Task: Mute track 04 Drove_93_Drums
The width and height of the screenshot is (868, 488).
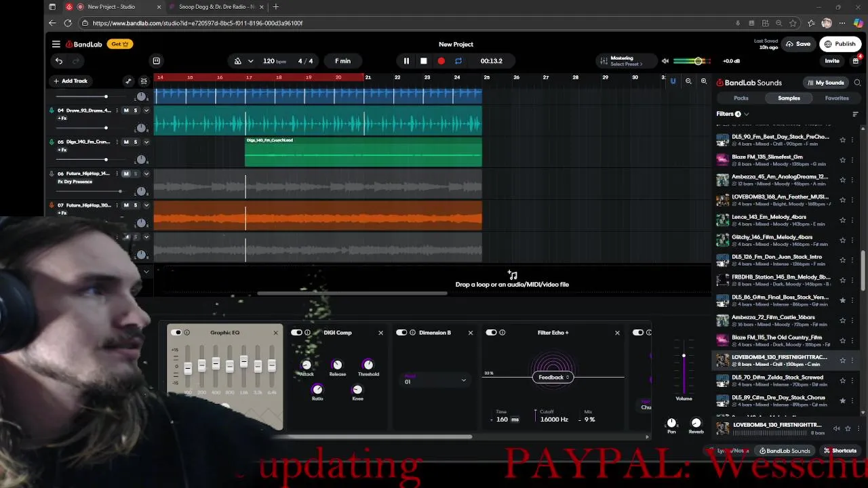Action: click(x=125, y=110)
